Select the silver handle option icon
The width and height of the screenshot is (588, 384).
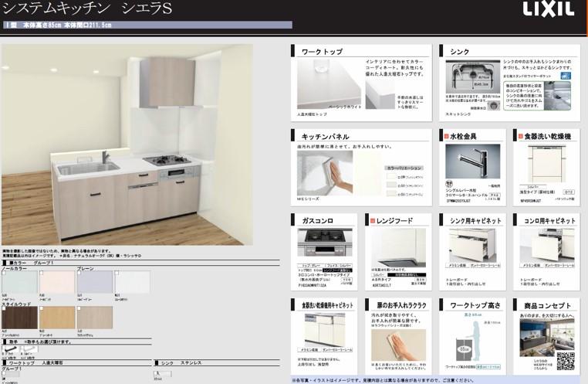click(x=29, y=350)
